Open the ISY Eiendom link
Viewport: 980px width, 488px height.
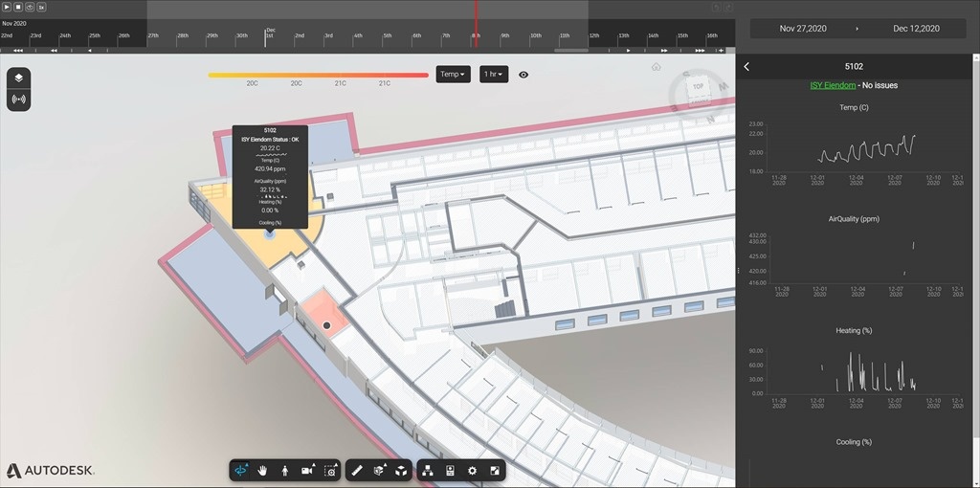click(830, 85)
